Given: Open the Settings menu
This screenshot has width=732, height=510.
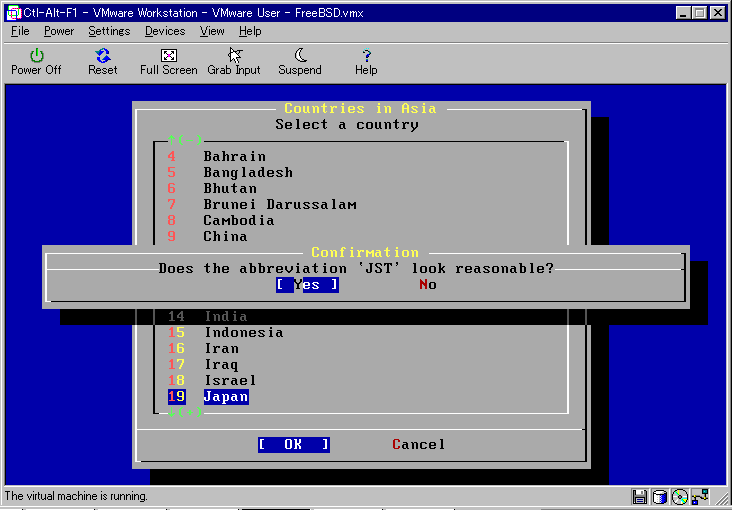Looking at the screenshot, I should (109, 31).
